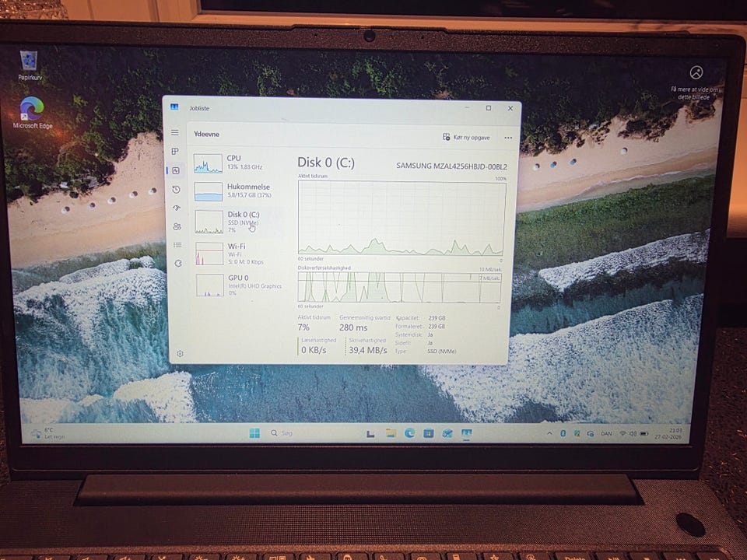747x560 pixels.
Task: Expand the system tray hidden icons chevron
Action: (549, 433)
